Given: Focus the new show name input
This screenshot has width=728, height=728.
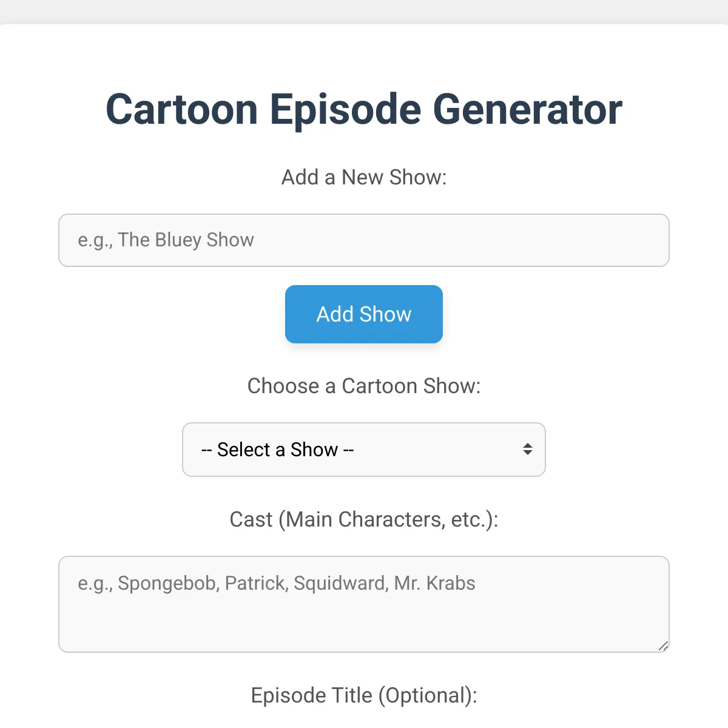Looking at the screenshot, I should 364,240.
